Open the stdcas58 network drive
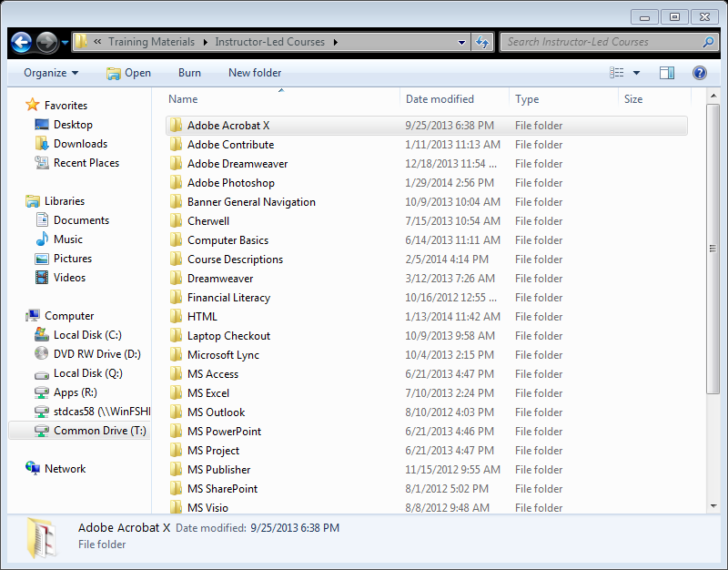This screenshot has height=570, width=728. [x=102, y=412]
